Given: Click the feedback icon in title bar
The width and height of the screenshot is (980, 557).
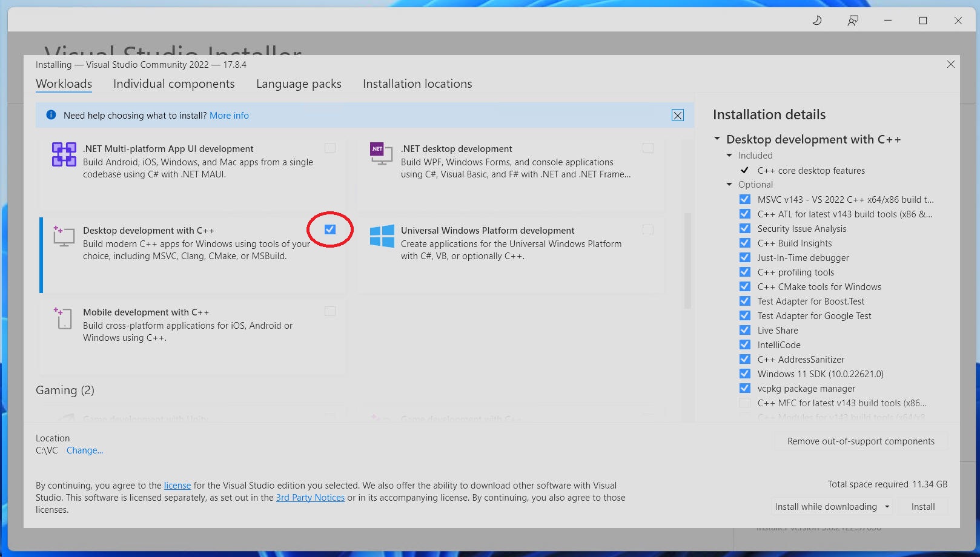Looking at the screenshot, I should pos(853,21).
